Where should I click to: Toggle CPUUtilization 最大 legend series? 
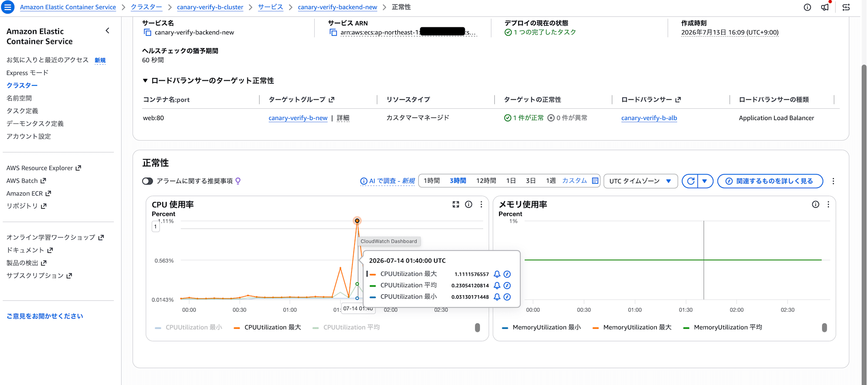click(x=267, y=327)
